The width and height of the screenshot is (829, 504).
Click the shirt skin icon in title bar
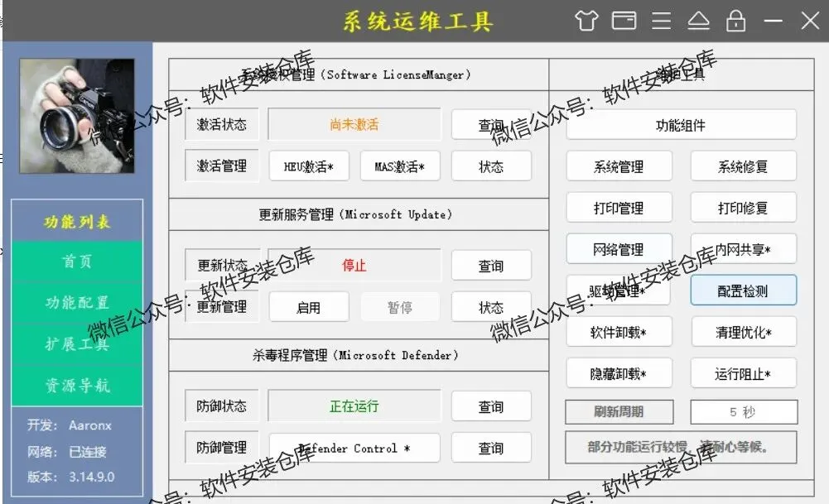point(586,22)
